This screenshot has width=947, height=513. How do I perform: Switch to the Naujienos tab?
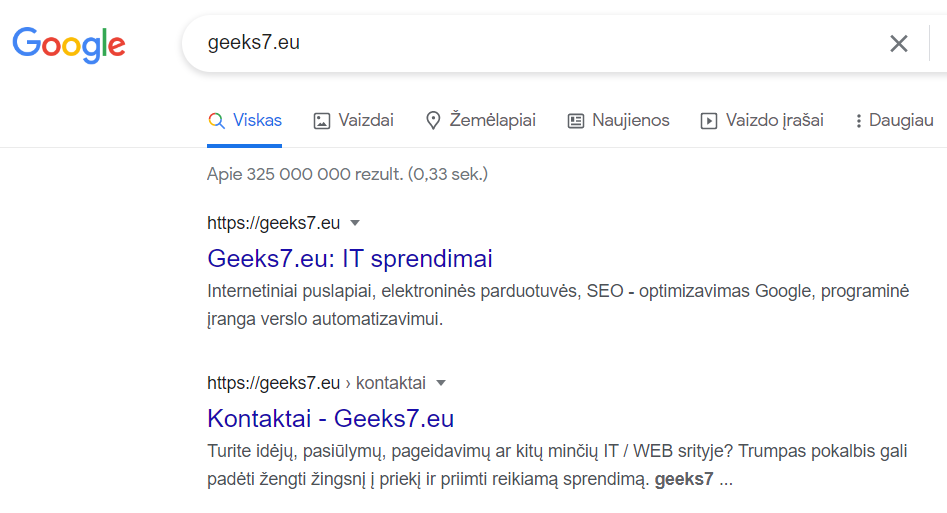click(618, 120)
